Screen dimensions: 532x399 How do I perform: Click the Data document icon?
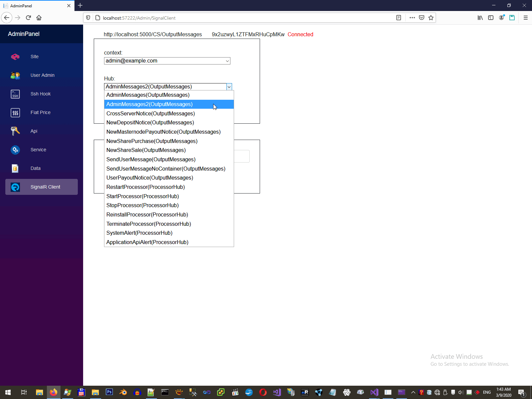[15, 168]
